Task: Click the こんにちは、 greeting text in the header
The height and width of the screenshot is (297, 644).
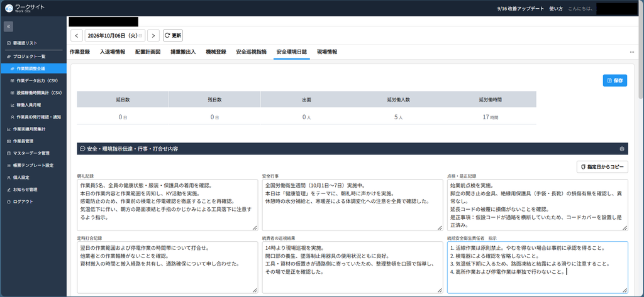Action: pos(580,8)
